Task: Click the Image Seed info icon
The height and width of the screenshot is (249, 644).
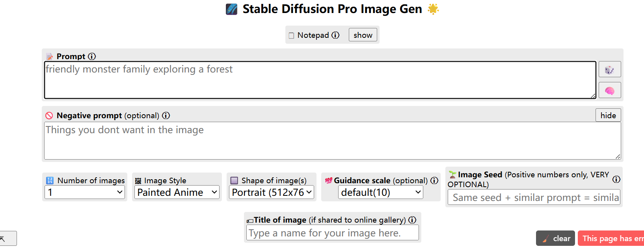Action: click(x=616, y=179)
